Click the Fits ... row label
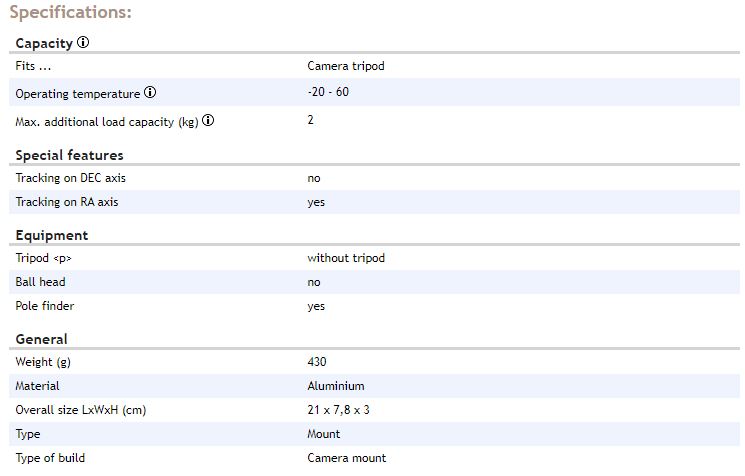Viewport: 745px width, 476px height. point(33,66)
